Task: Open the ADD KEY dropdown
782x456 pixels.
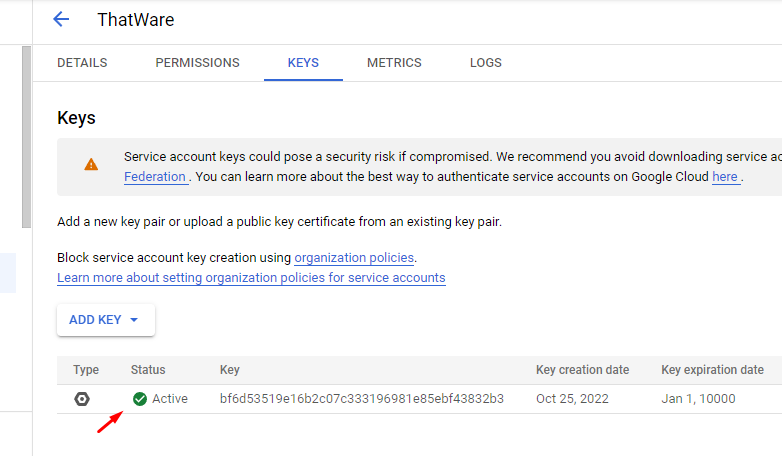Action: click(x=105, y=320)
